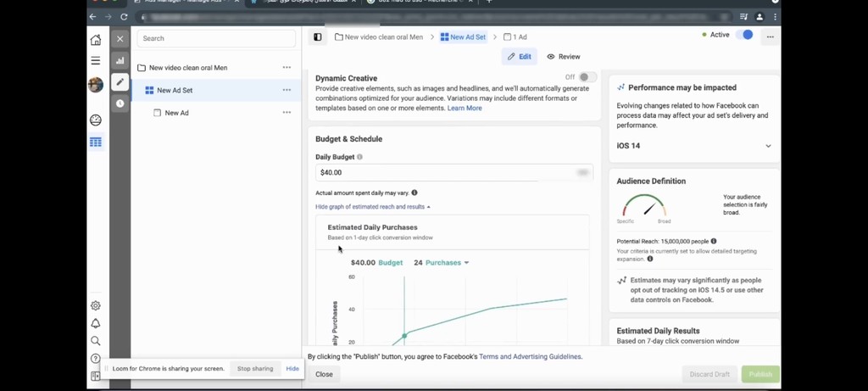Click Stop sharing in Loom bar
Image resolution: width=868 pixels, height=391 pixels.
pyautogui.click(x=255, y=369)
